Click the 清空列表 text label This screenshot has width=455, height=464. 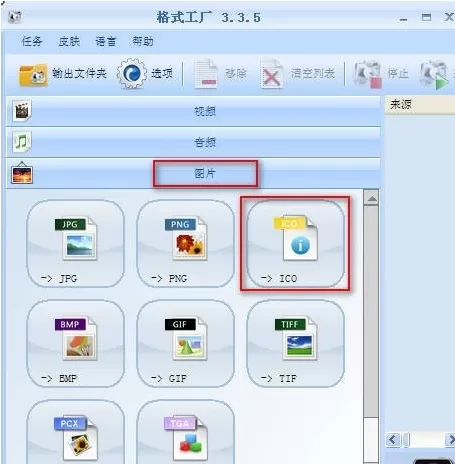coord(312,73)
